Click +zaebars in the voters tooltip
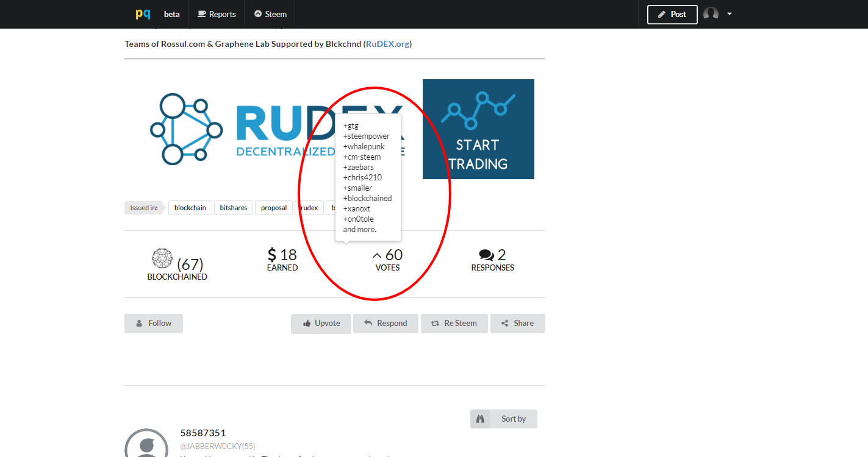 pos(359,168)
